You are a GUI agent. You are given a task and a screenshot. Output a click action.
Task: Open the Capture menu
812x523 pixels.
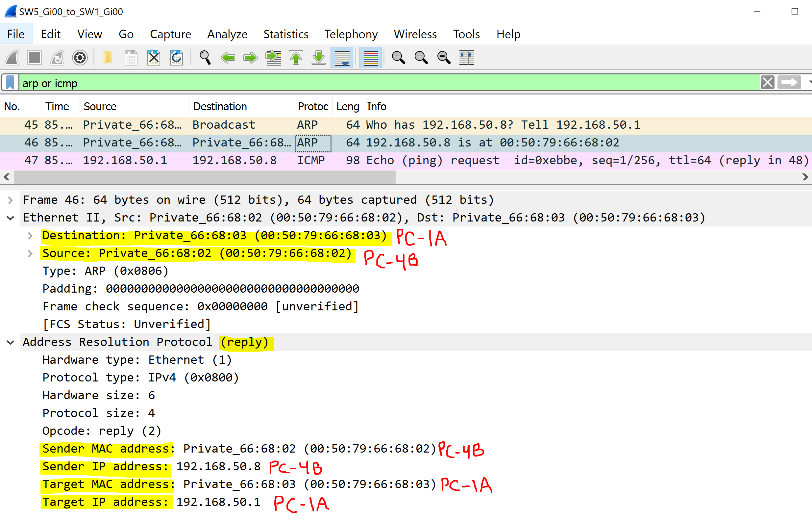(x=170, y=34)
